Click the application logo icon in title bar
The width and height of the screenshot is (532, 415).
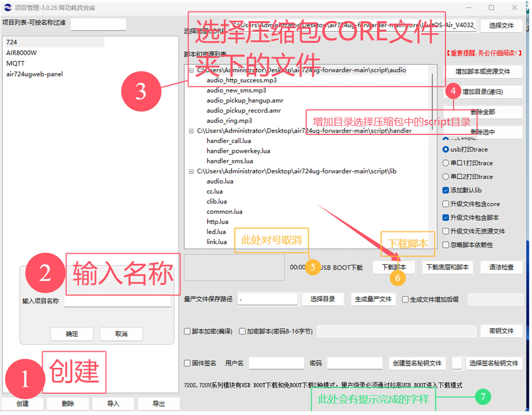pos(7,7)
